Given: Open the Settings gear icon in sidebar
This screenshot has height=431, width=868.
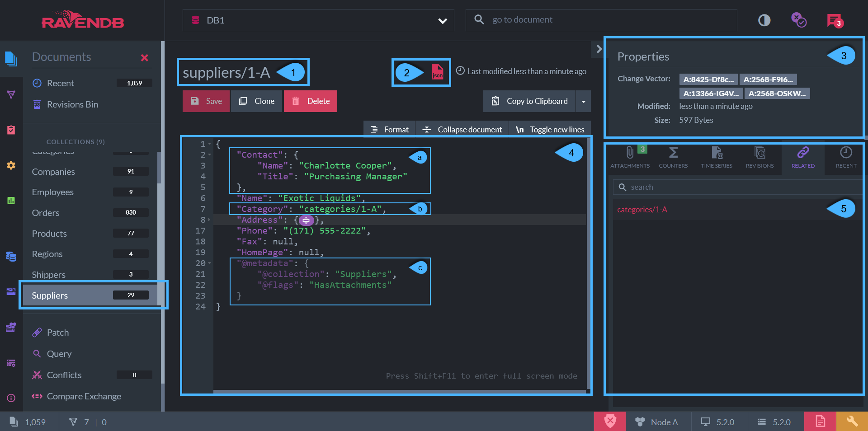Looking at the screenshot, I should pos(11,165).
